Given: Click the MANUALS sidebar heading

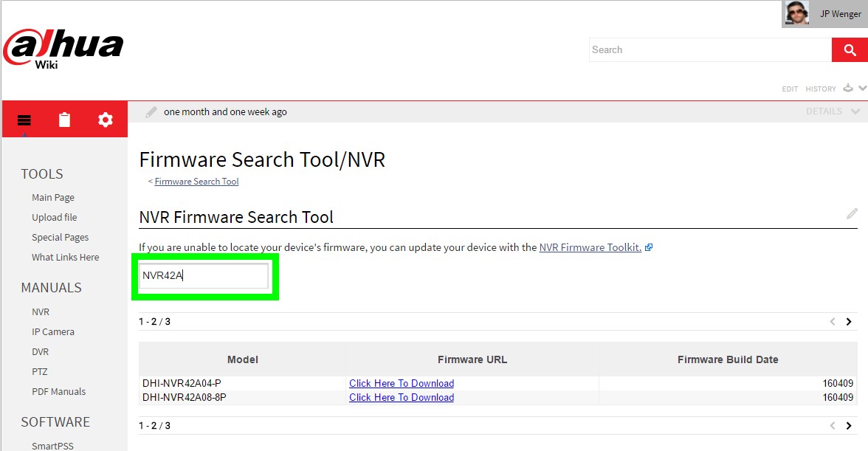Looking at the screenshot, I should click(x=51, y=288).
